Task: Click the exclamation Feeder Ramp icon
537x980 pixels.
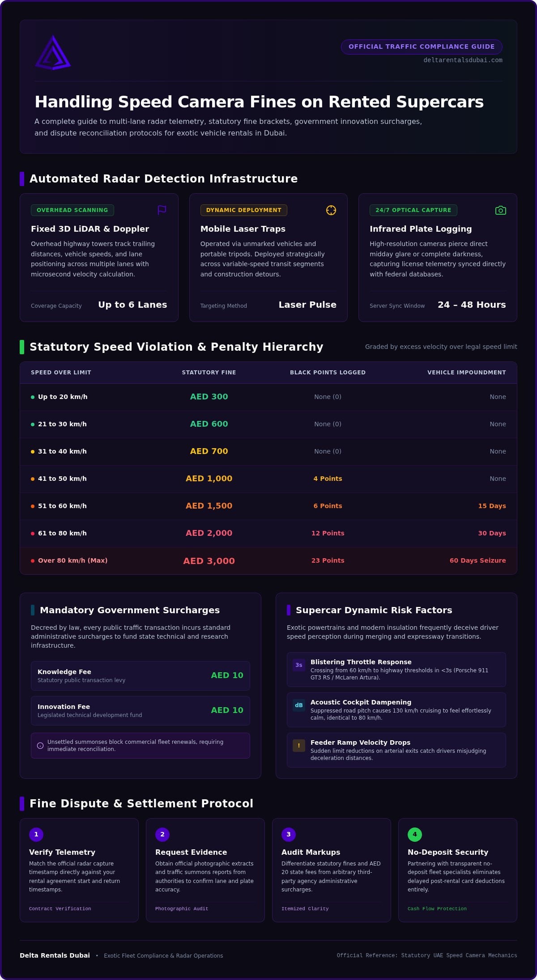Action: click(x=299, y=746)
